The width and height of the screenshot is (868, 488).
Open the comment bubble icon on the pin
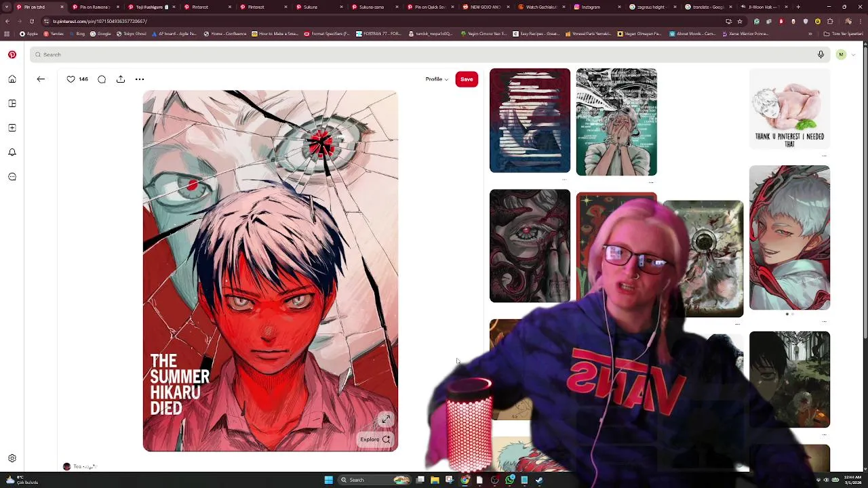102,79
